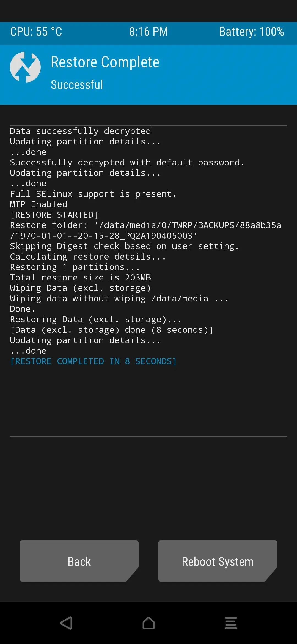297x644 pixels.
Task: Tap the TWRP logo icon
Action: [x=25, y=67]
